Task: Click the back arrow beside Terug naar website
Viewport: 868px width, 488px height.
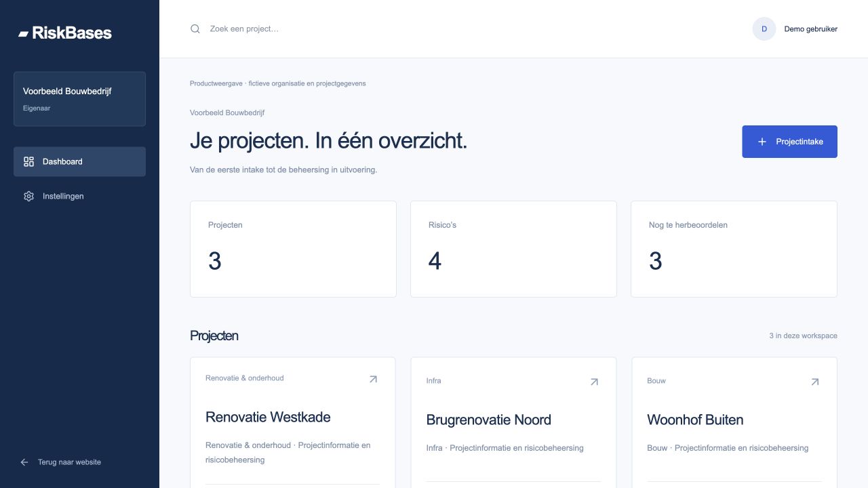Action: (x=24, y=462)
